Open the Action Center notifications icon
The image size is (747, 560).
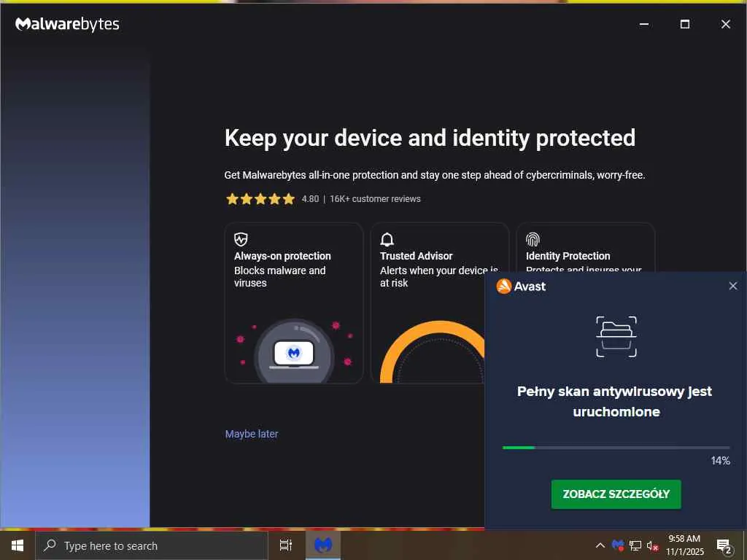pyautogui.click(x=724, y=546)
